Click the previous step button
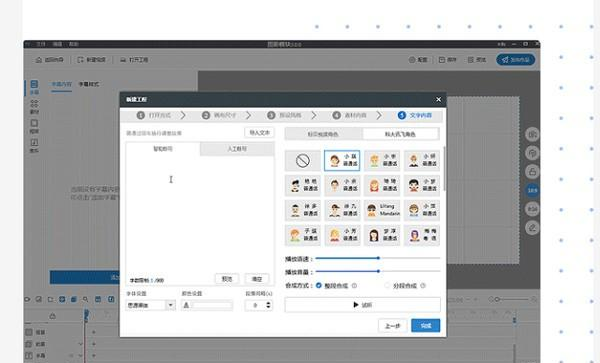 click(x=393, y=326)
